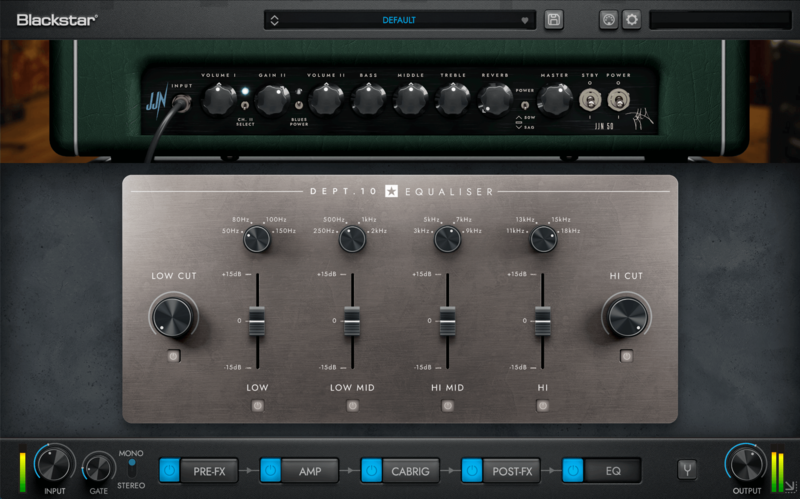
Task: Click the GATE knob
Action: [98, 468]
